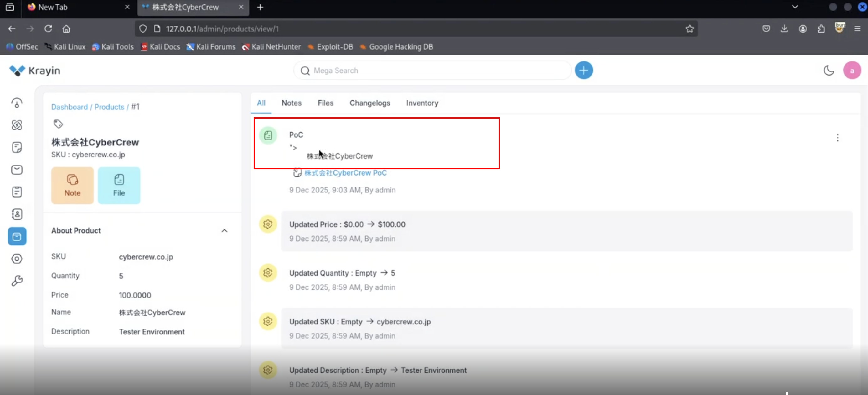
Task: Open the Dashboard icon in the sidebar
Action: point(17,103)
